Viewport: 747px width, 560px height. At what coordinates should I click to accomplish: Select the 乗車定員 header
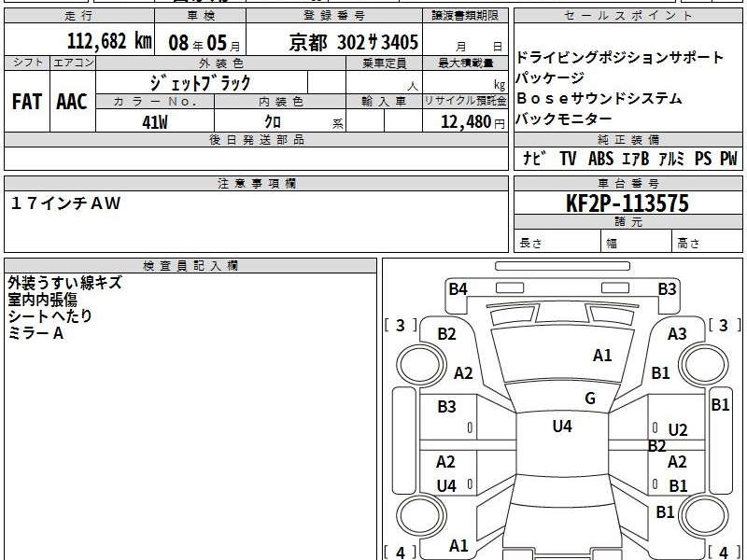pyautogui.click(x=384, y=63)
